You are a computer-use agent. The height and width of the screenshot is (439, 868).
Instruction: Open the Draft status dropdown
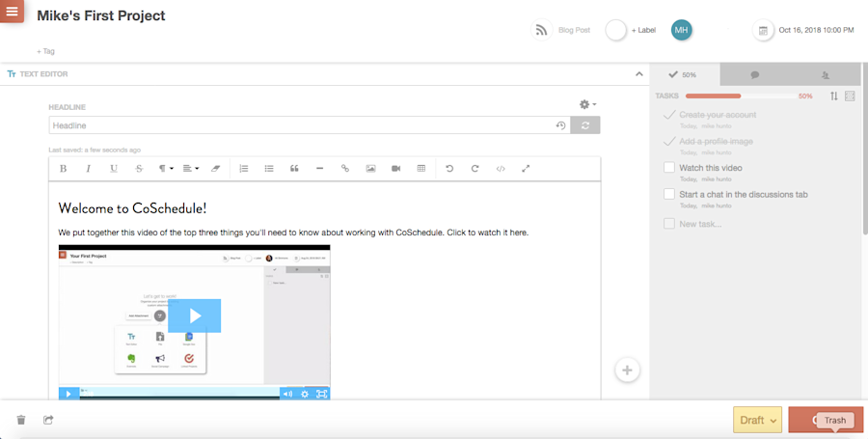(x=757, y=420)
